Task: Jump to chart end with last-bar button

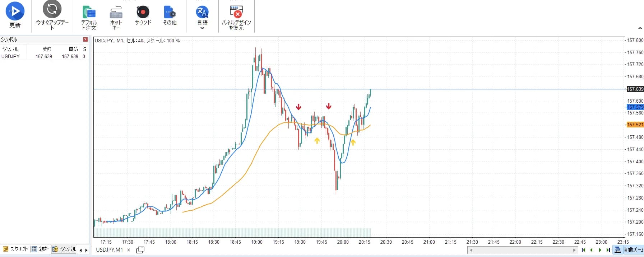Action: pos(608,250)
